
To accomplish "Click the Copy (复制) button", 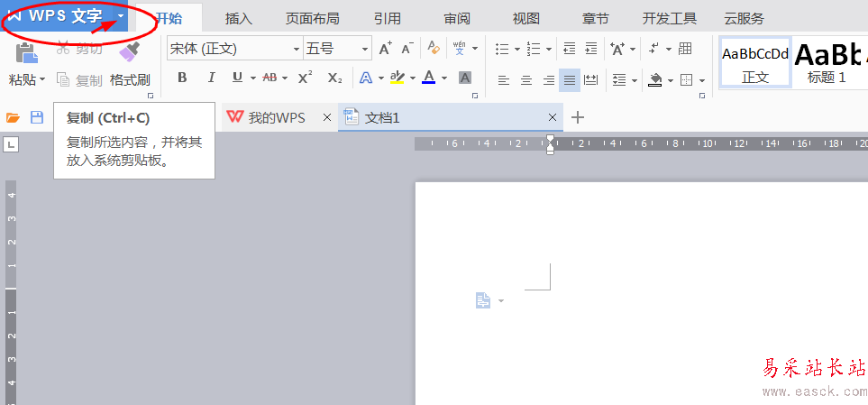I will [x=80, y=80].
